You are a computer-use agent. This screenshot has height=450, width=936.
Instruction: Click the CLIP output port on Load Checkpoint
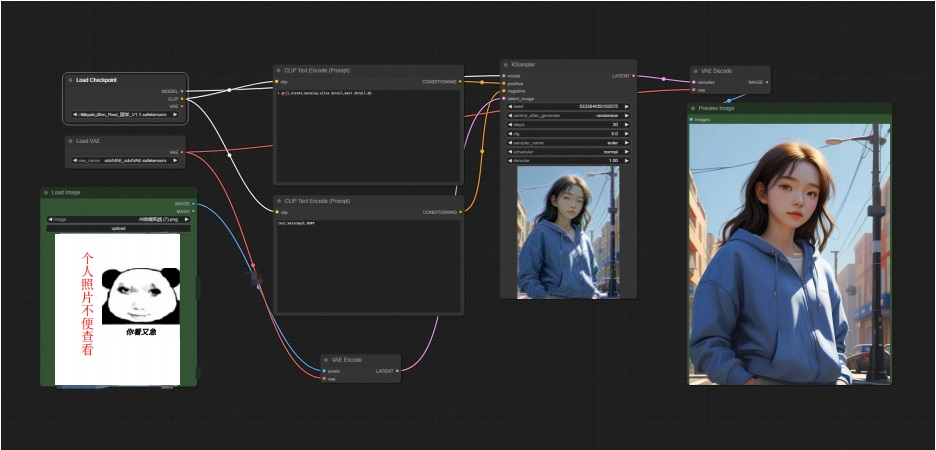tap(183, 99)
